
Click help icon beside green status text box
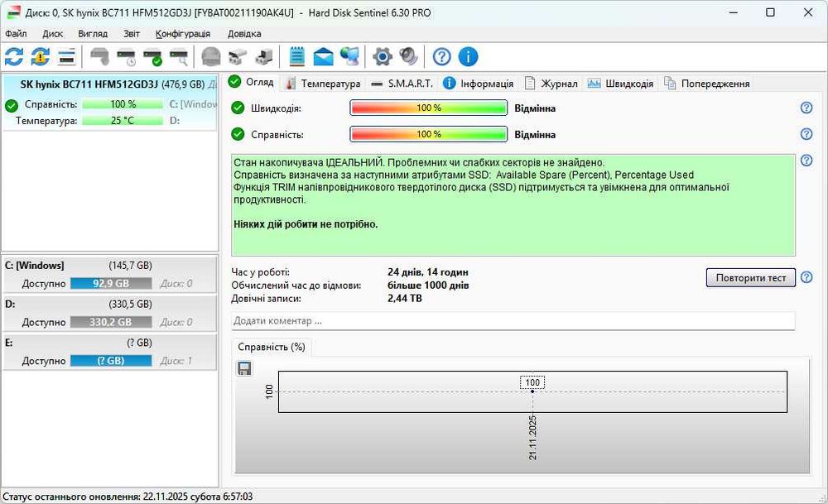pyautogui.click(x=806, y=161)
